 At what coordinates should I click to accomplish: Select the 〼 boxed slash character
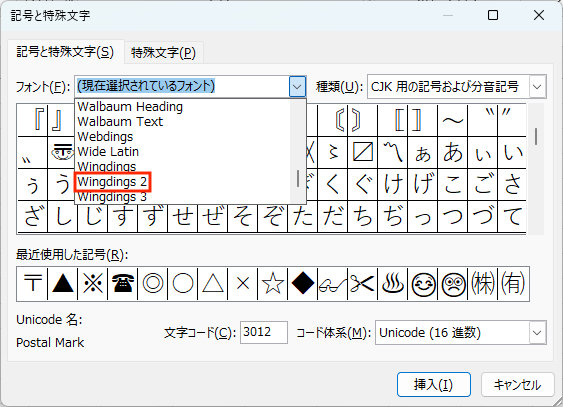pyautogui.click(x=363, y=153)
